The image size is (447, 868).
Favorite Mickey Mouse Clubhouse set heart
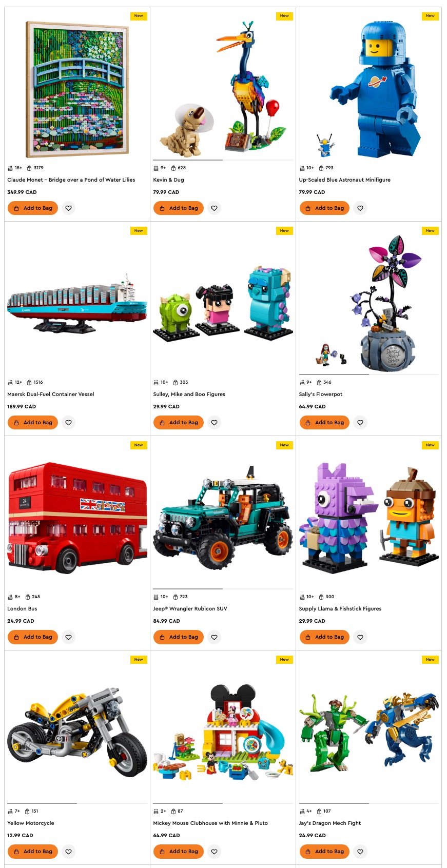[x=215, y=852]
